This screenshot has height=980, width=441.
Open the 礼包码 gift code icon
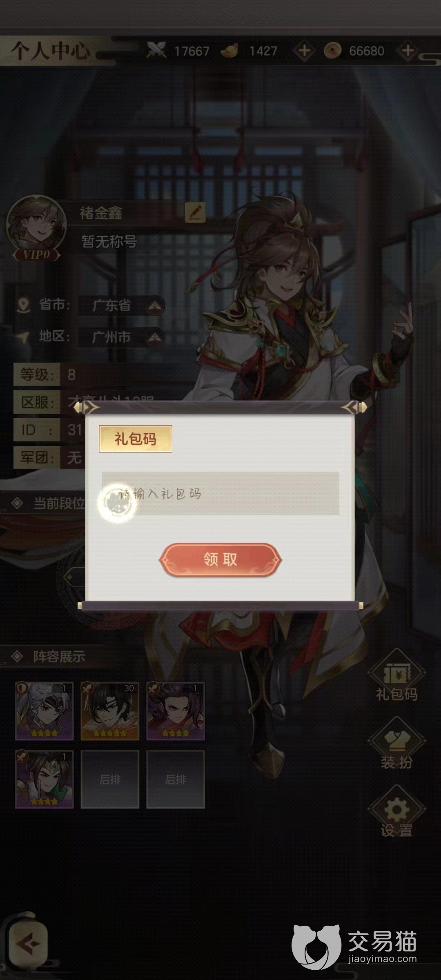[x=396, y=676]
